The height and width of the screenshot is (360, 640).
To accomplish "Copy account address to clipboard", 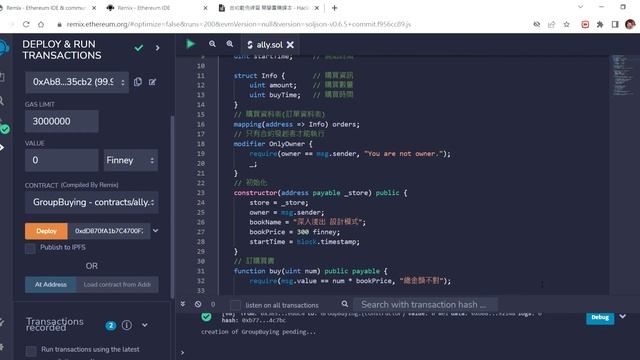I will click(138, 82).
